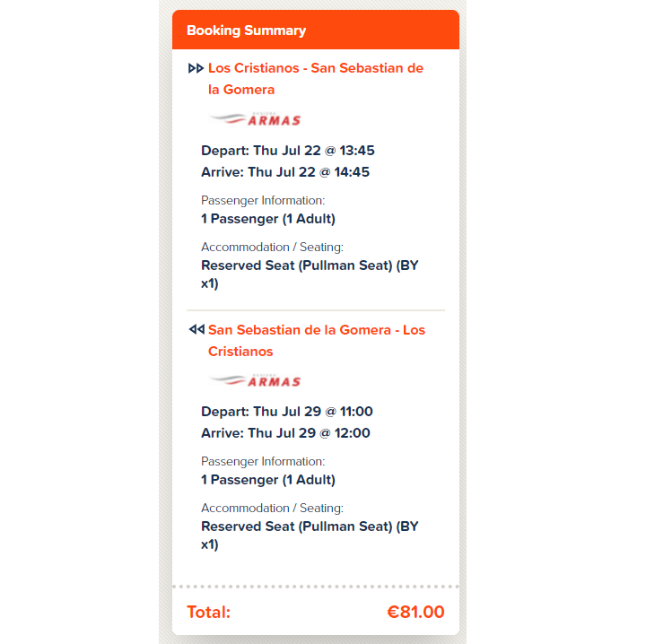Viewport: 646px width, 644px height.
Task: Click the Armas logo under the outbound route
Action: pos(255,119)
